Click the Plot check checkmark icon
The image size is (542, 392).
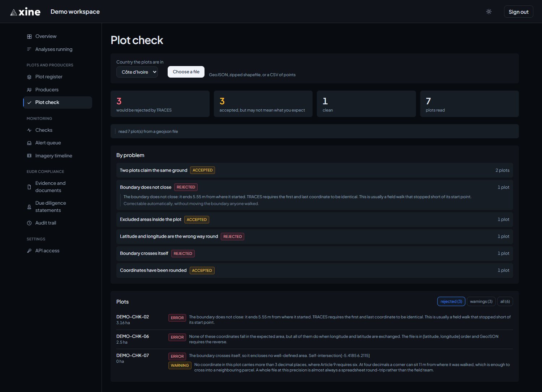tap(29, 103)
